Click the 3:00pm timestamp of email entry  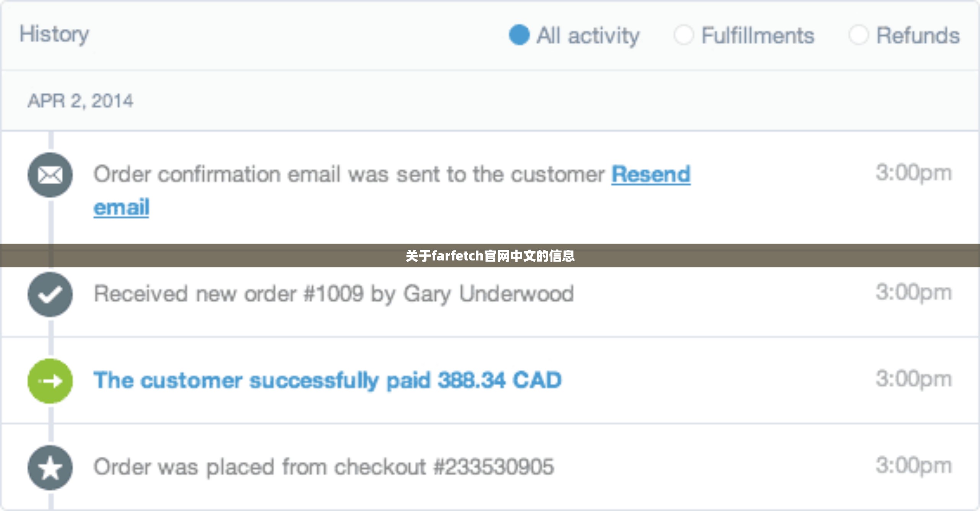[x=914, y=173]
